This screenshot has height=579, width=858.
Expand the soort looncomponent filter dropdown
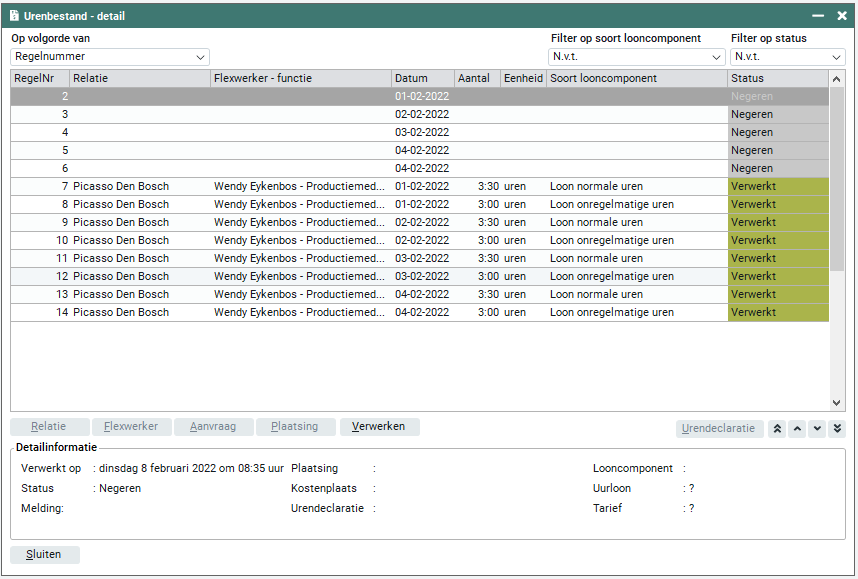[637, 57]
